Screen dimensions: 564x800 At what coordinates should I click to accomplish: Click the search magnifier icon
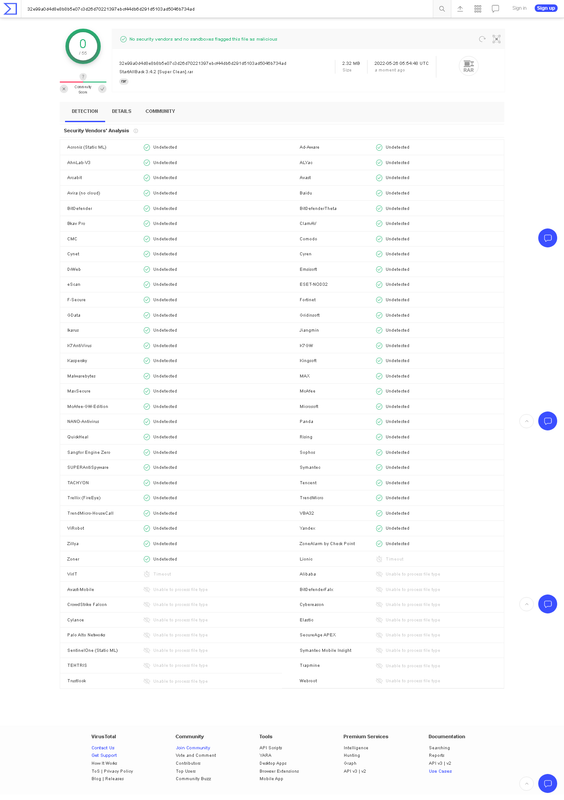[x=442, y=9]
